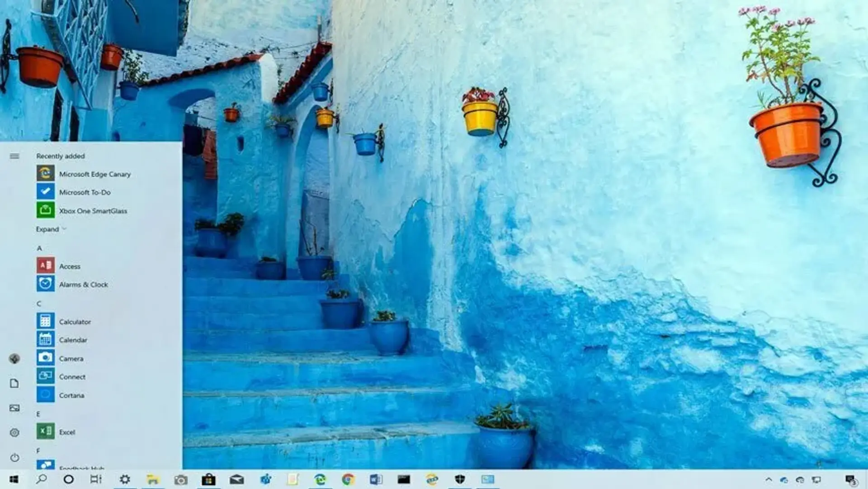Screen dimensions: 868x489
Task: Open Settings gear on the taskbar
Action: [x=125, y=479]
